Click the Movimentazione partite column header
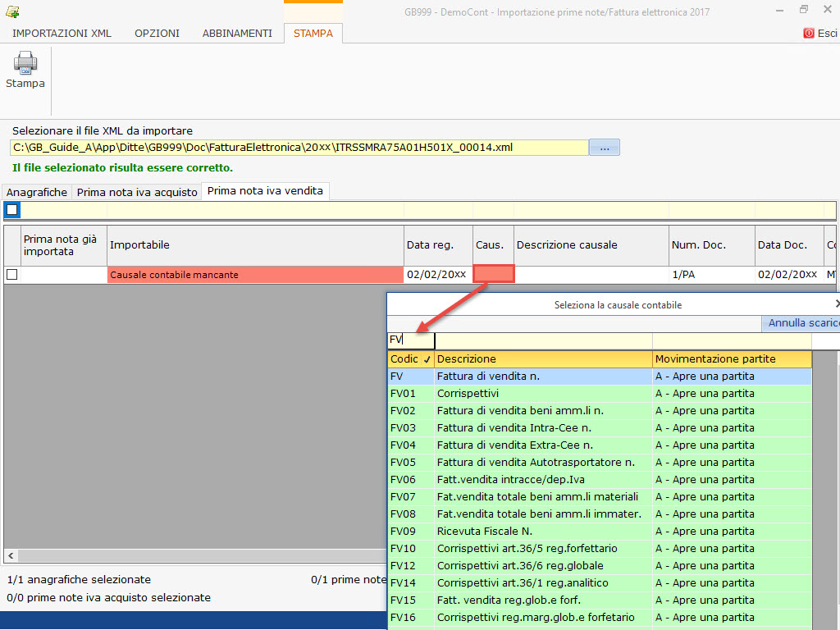This screenshot has width=840, height=630. (731, 359)
